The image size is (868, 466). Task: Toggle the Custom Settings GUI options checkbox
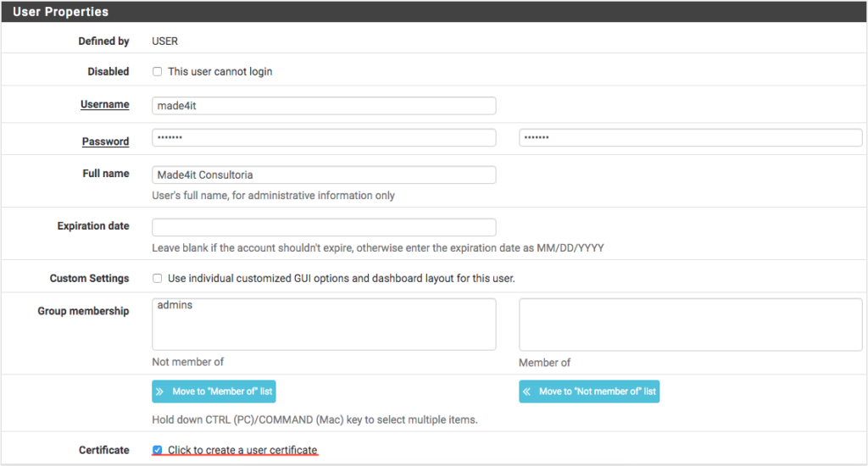[157, 279]
